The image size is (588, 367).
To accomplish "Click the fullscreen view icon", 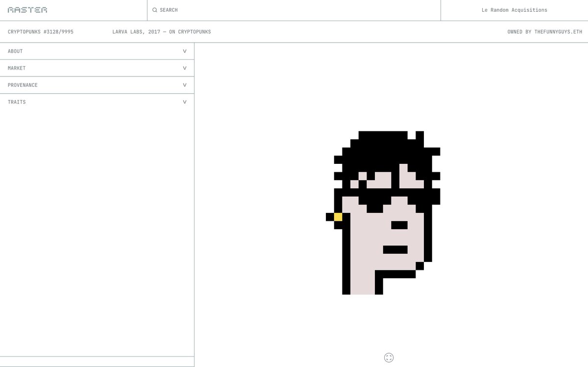I will 389,358.
